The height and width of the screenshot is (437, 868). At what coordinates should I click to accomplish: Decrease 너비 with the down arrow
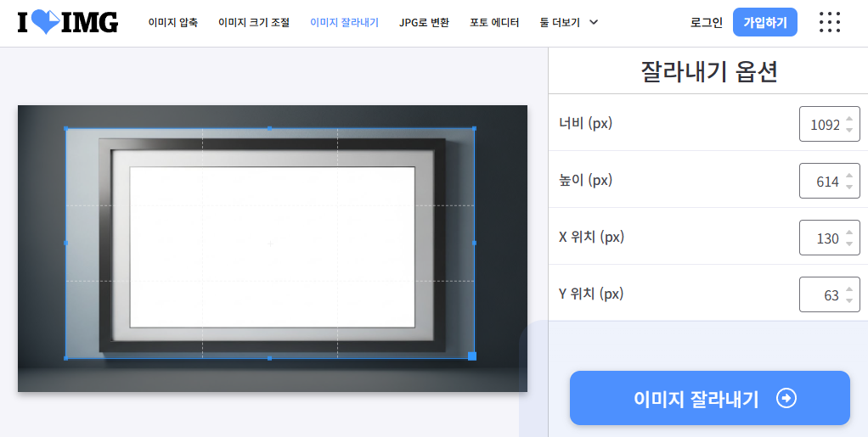pos(849,130)
